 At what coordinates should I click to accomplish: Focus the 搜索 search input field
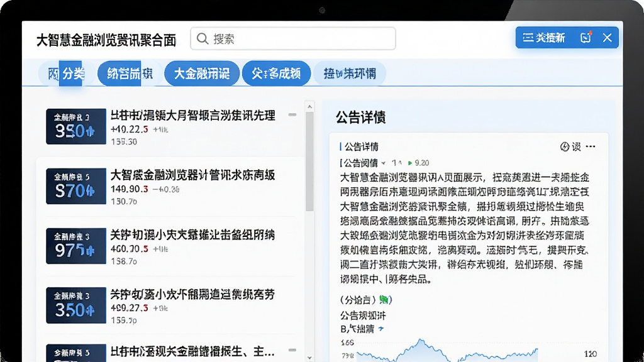(293, 38)
